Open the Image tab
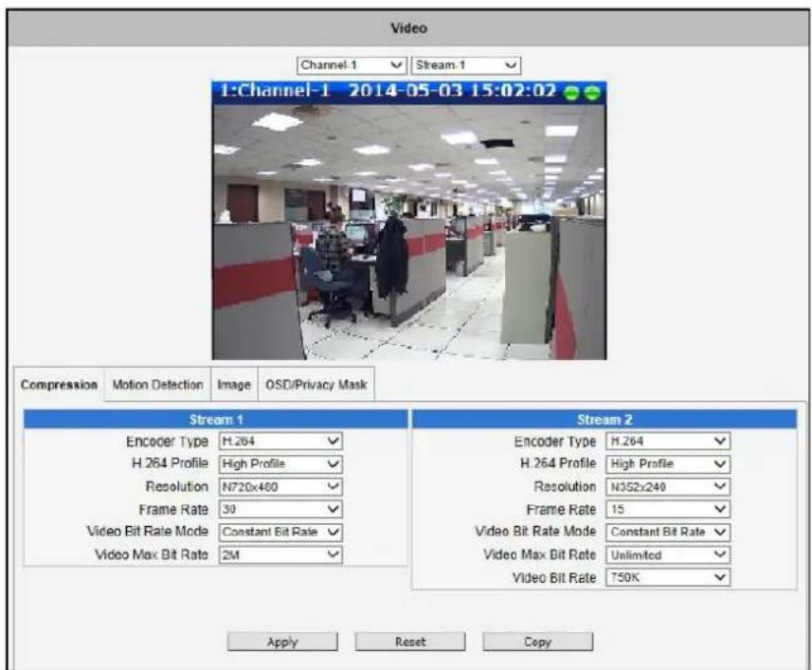The image size is (812, 670). pyautogui.click(x=234, y=385)
